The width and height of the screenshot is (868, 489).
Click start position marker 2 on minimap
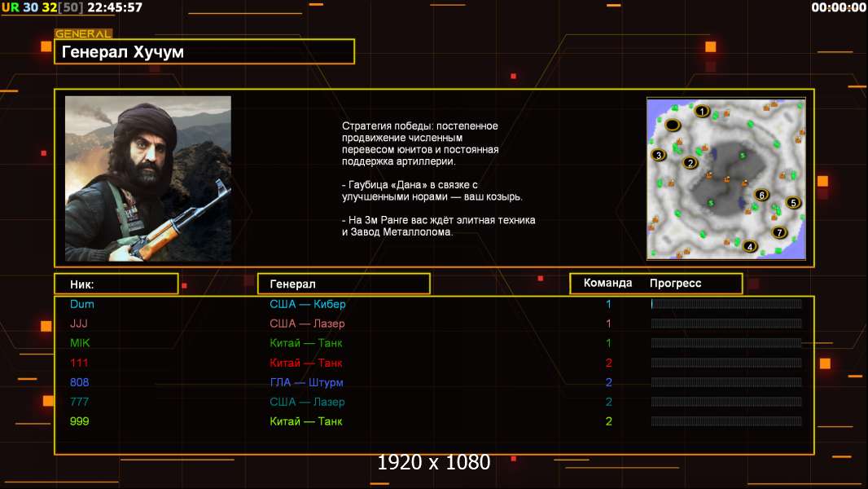[690, 163]
